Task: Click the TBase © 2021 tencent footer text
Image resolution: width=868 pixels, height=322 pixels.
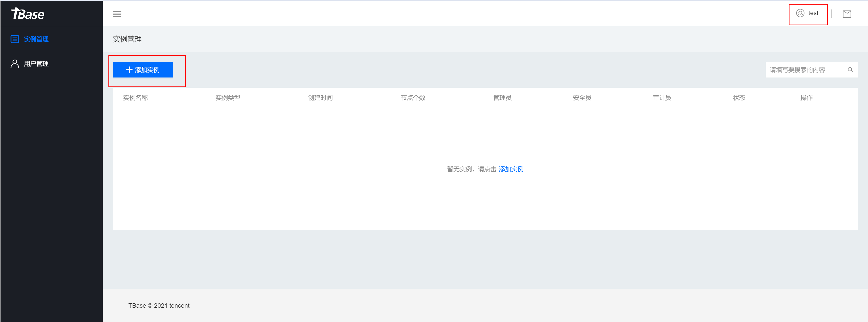Action: [159, 305]
